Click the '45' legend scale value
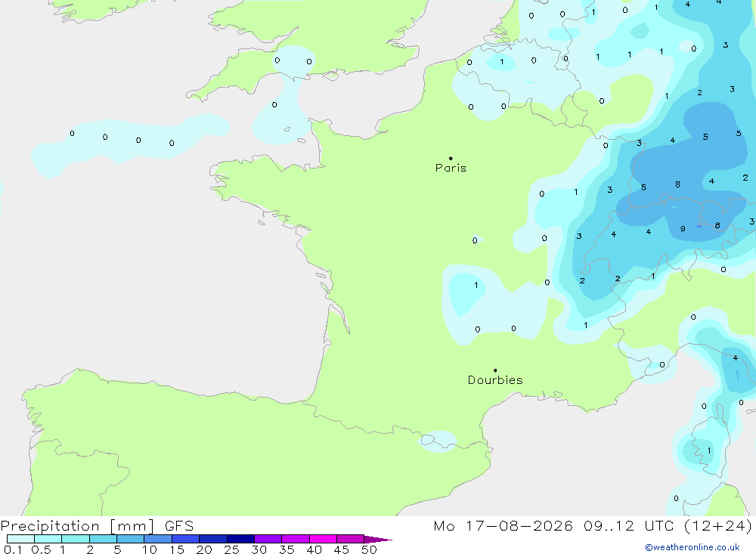 click(x=342, y=549)
